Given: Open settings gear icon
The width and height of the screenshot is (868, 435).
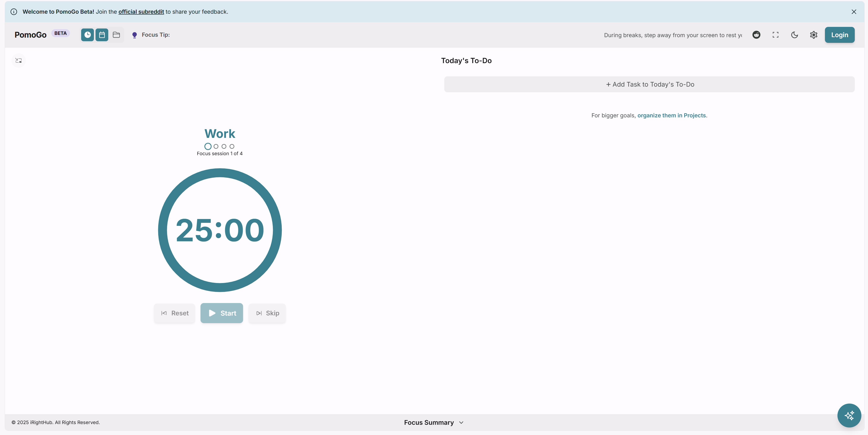Looking at the screenshot, I should tap(814, 35).
